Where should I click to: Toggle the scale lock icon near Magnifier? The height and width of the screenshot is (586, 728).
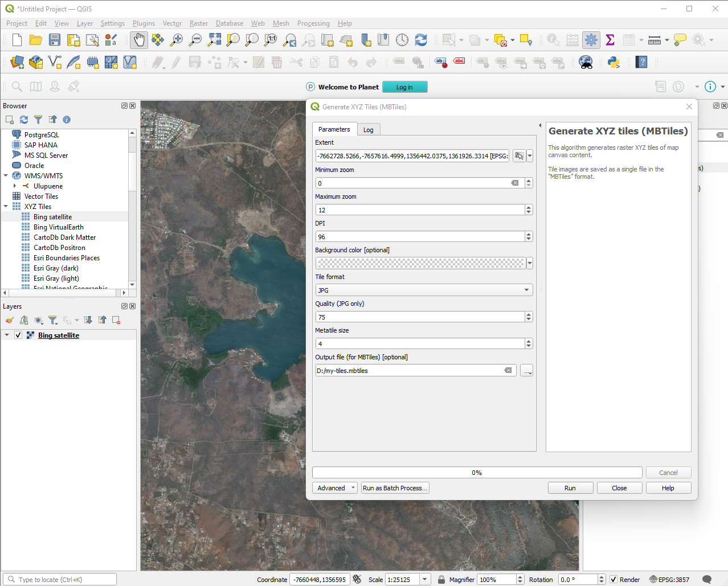click(x=441, y=580)
